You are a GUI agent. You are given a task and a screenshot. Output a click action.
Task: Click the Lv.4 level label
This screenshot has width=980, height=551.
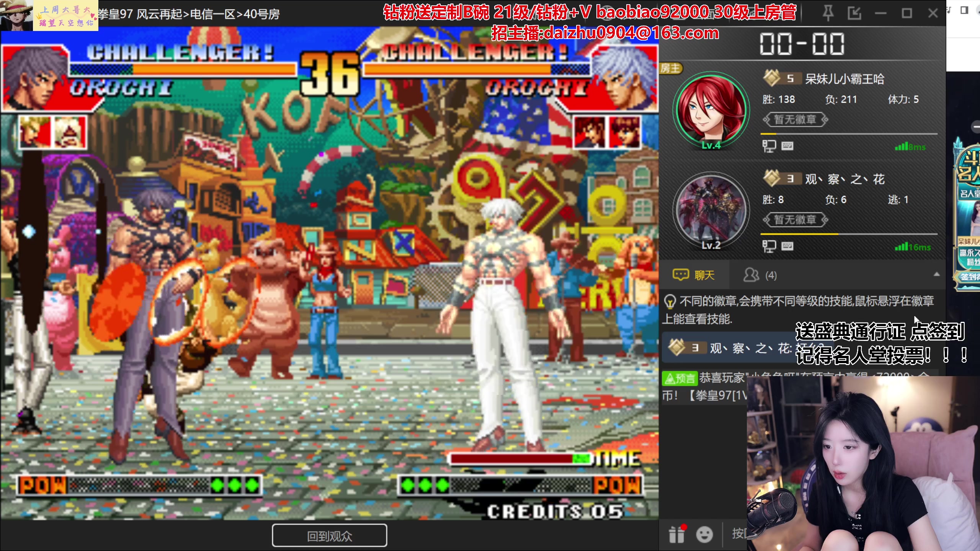pos(711,145)
